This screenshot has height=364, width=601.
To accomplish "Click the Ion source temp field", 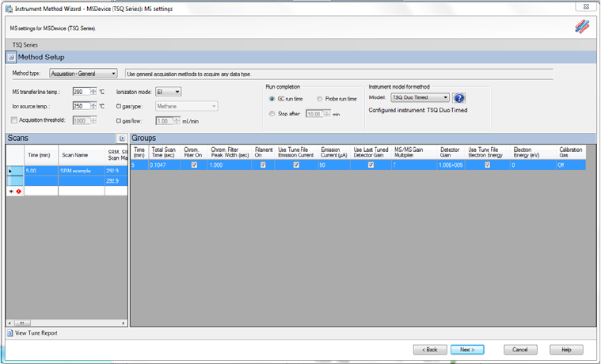I will pos(82,106).
